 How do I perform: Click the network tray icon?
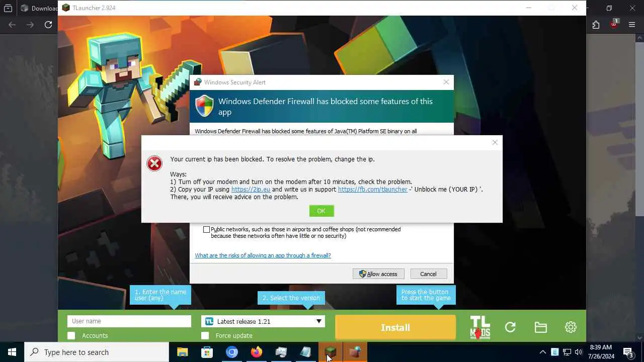(567, 352)
